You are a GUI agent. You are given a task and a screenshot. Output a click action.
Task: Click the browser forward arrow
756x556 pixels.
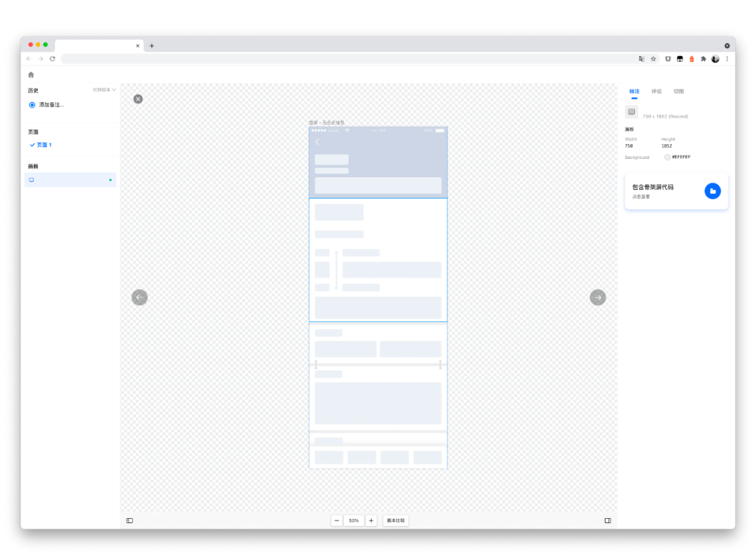point(41,59)
